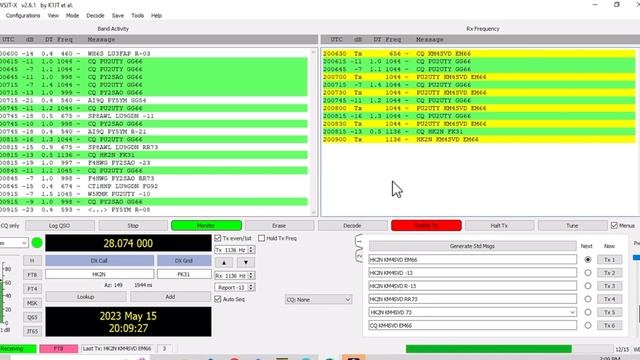The image size is (640, 360).
Task: Click the Log QSO button
Action: pyautogui.click(x=60, y=225)
